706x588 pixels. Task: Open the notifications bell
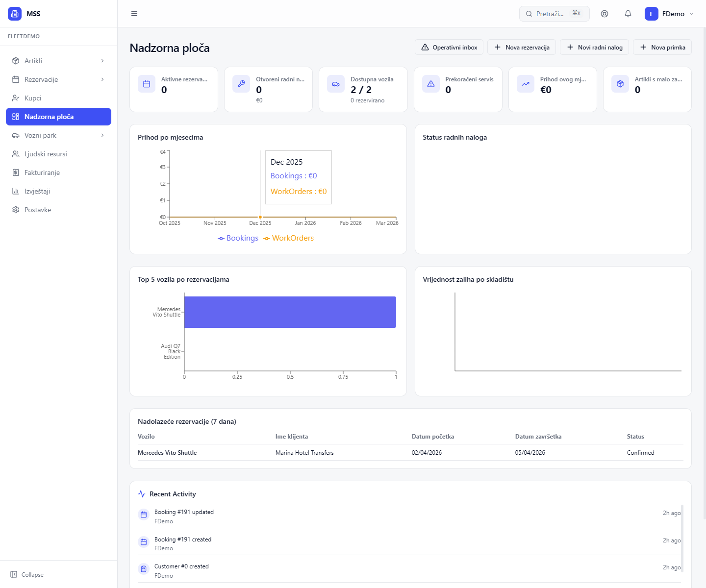(628, 13)
